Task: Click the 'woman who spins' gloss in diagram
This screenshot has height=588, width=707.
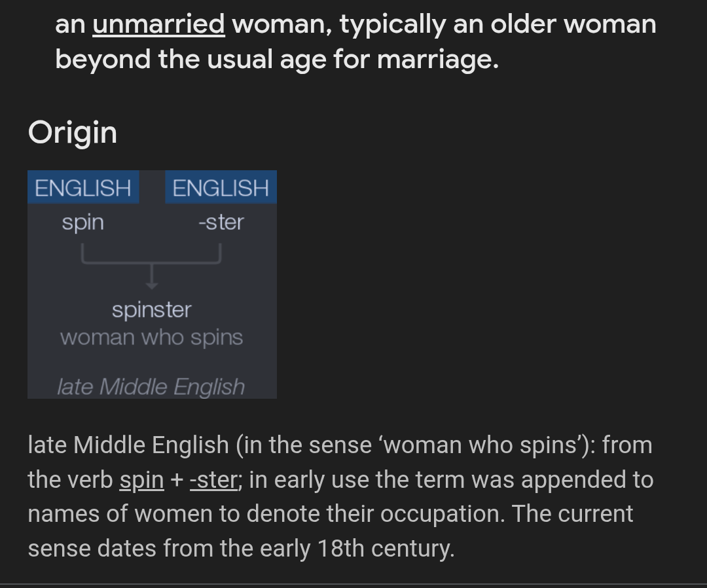Action: pos(152,337)
